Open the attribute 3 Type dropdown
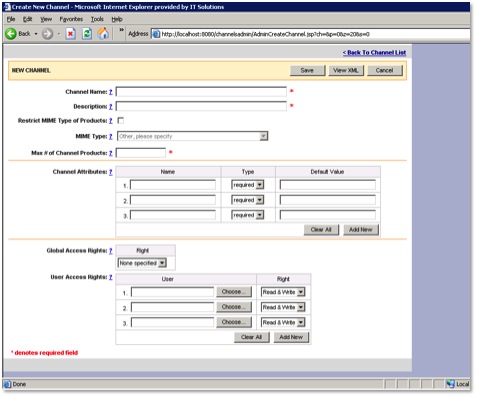The image size is (477, 397). tap(248, 215)
